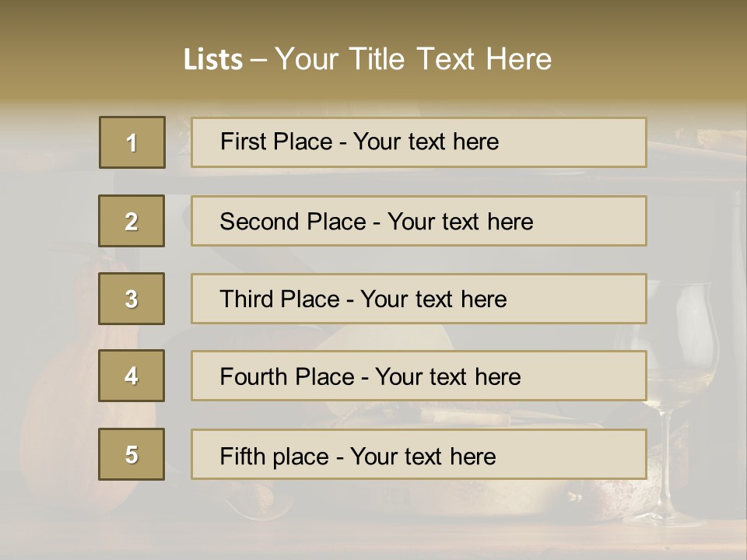This screenshot has width=747, height=560.
Task: Click 'Your text here' in Fifth place bar
Action: [423, 456]
